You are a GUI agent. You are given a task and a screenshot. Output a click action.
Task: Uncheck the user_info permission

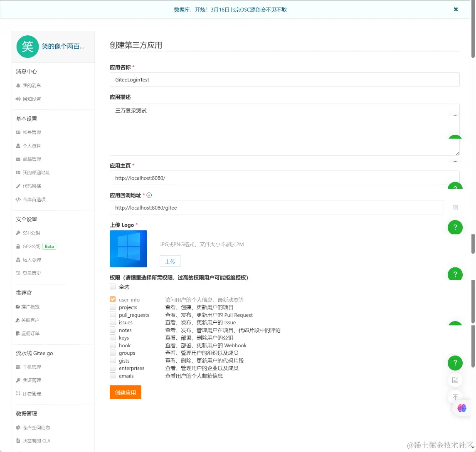point(113,299)
